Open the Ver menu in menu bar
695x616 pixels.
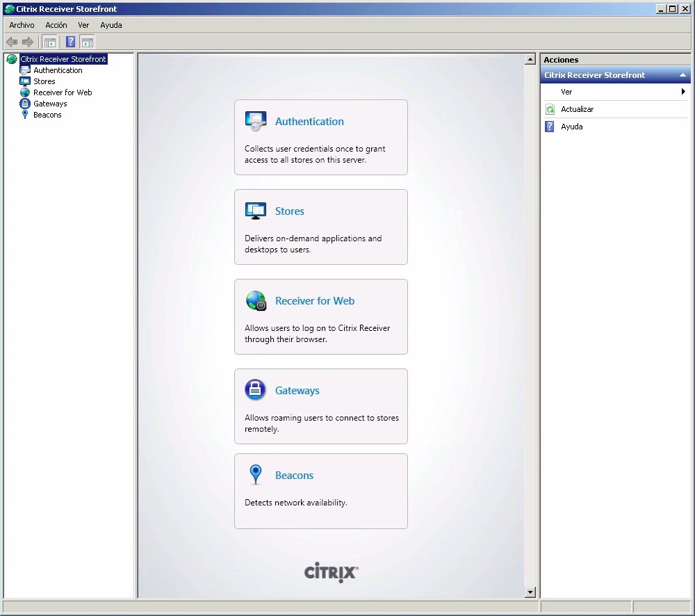point(83,25)
